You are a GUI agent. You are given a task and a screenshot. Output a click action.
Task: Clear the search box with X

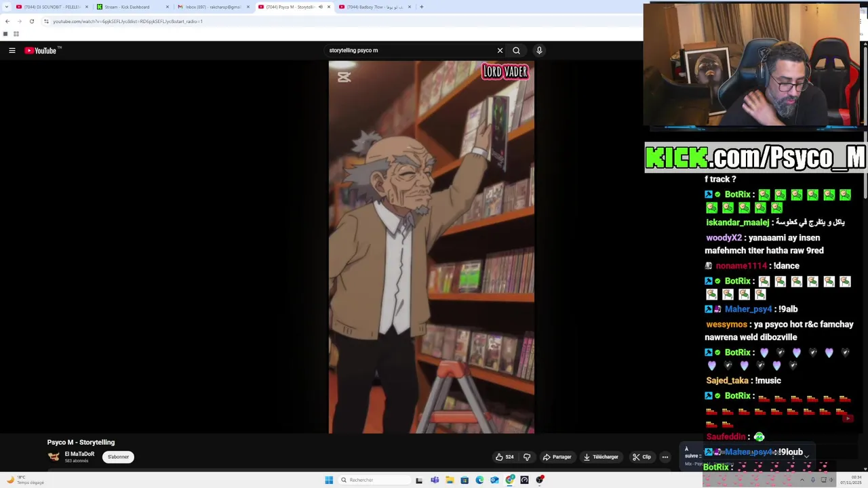click(500, 50)
